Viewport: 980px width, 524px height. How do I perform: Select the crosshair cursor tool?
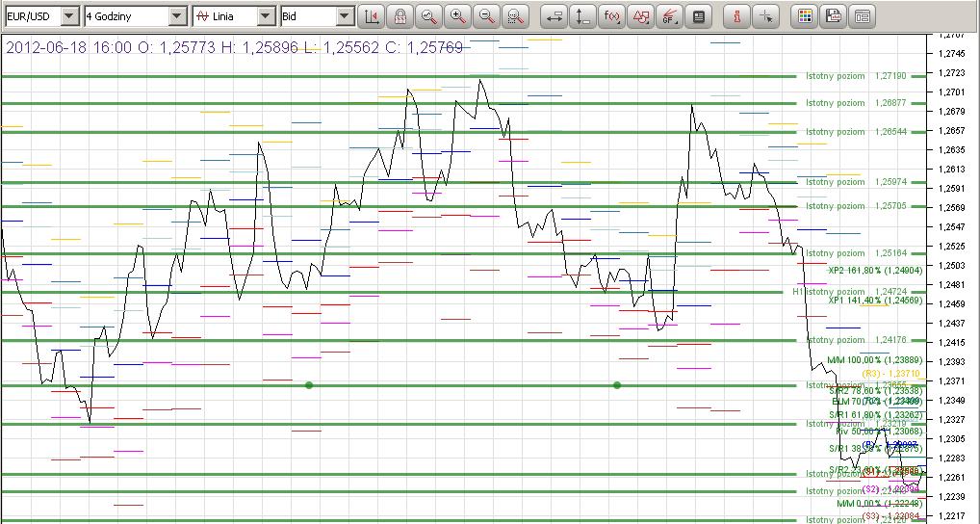click(x=766, y=17)
